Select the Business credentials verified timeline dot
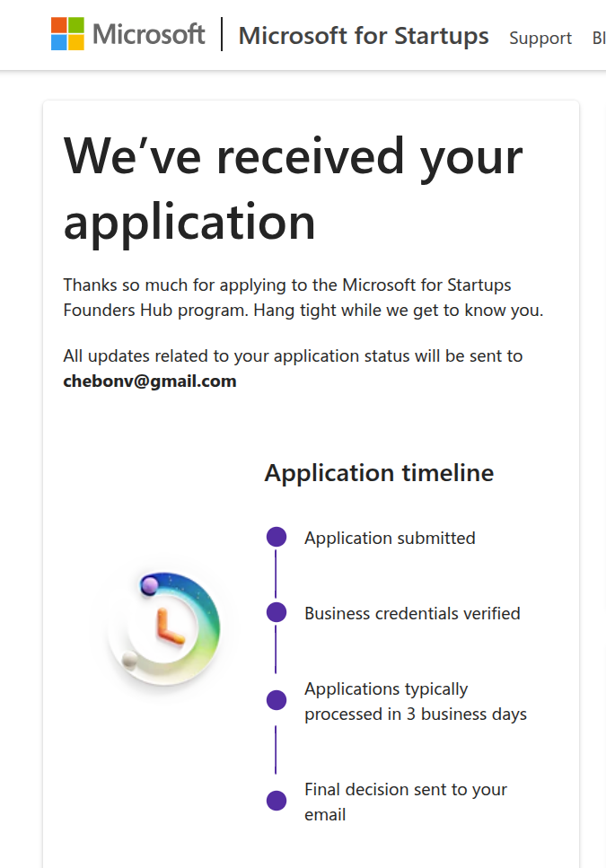This screenshot has height=868, width=606. pyautogui.click(x=277, y=612)
